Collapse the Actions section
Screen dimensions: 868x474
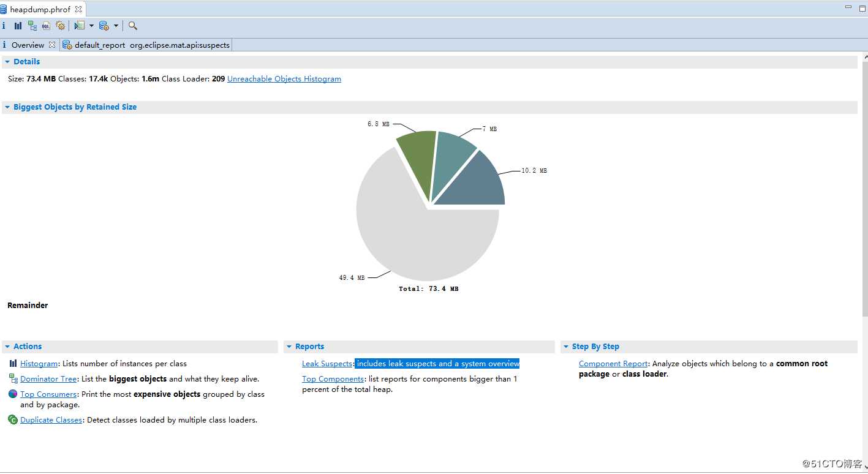click(7, 347)
